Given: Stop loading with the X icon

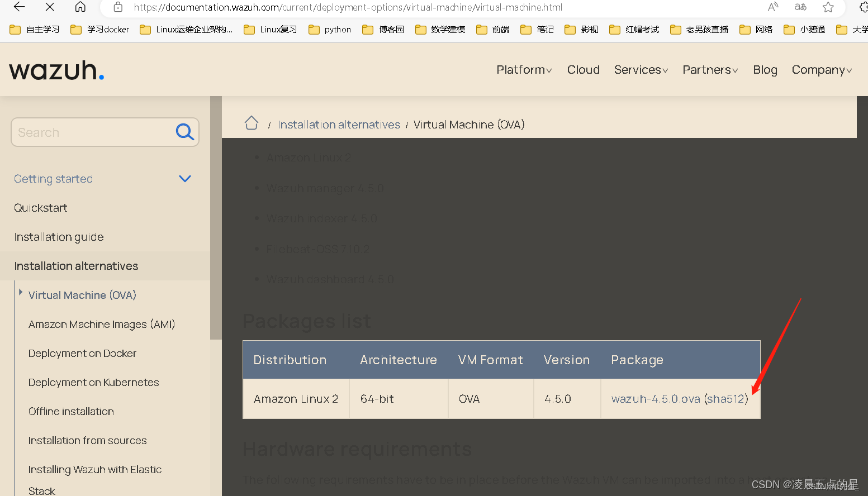Looking at the screenshot, I should coord(50,7).
